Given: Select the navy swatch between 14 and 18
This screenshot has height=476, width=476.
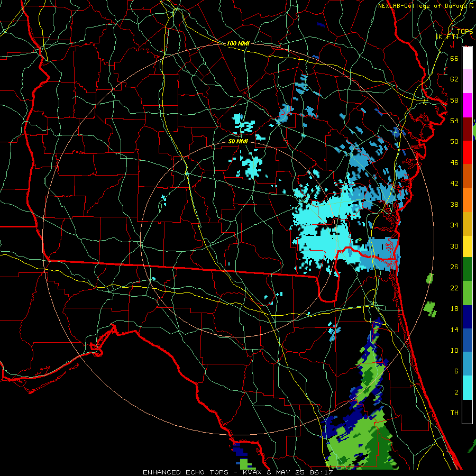Looking at the screenshot, I should point(467,317).
